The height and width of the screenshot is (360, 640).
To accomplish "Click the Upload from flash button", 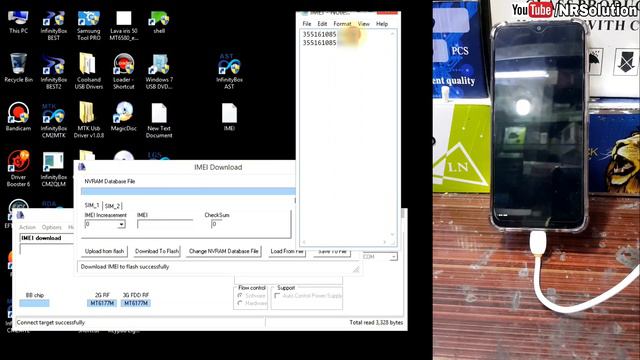I will [104, 251].
